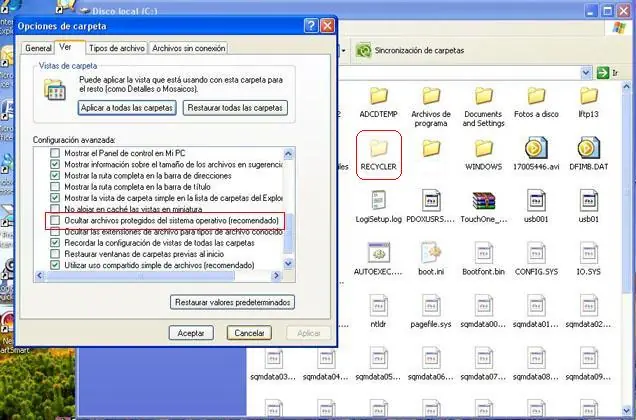Screen dimensions: 636x420
Task: Click Aplicar a todas las carpetas
Action: (x=127, y=108)
